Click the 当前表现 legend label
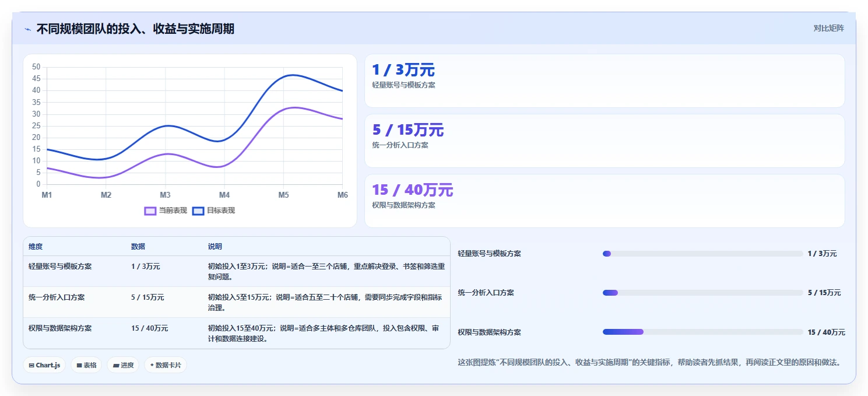The image size is (868, 396). pyautogui.click(x=173, y=211)
